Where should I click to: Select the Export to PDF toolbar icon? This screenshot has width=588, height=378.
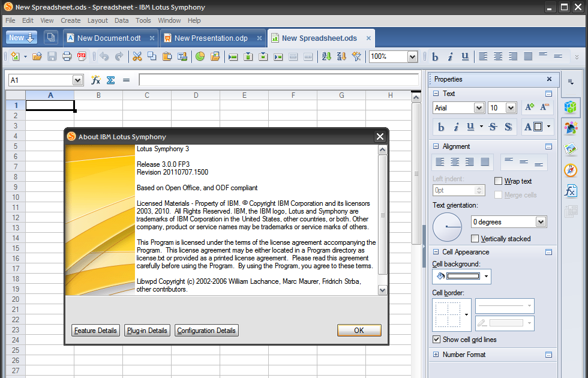pyautogui.click(x=80, y=57)
